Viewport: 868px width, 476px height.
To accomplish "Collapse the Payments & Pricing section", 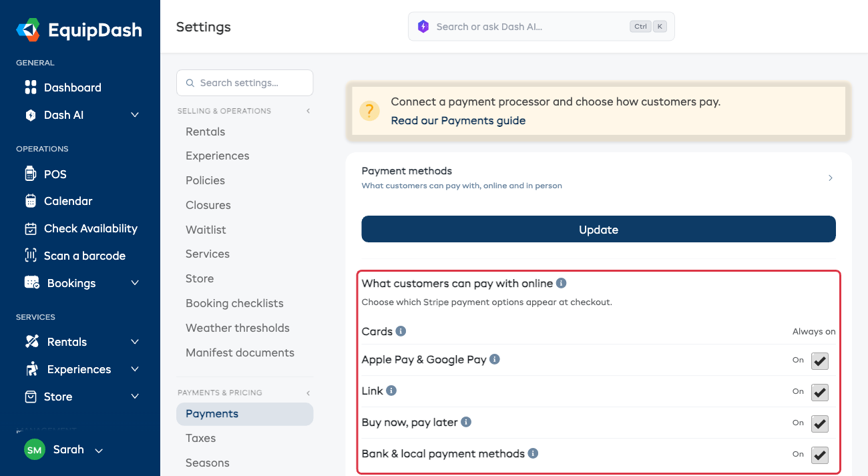I will pyautogui.click(x=308, y=393).
